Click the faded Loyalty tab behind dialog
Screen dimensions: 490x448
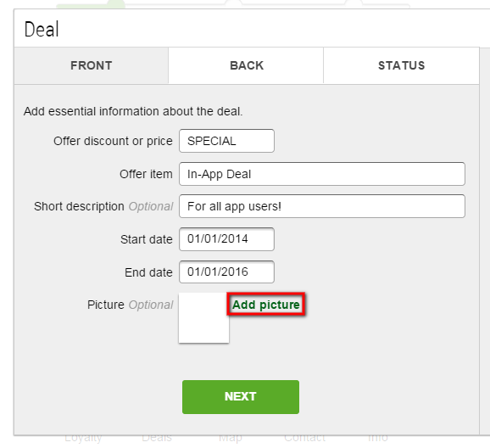(x=83, y=438)
